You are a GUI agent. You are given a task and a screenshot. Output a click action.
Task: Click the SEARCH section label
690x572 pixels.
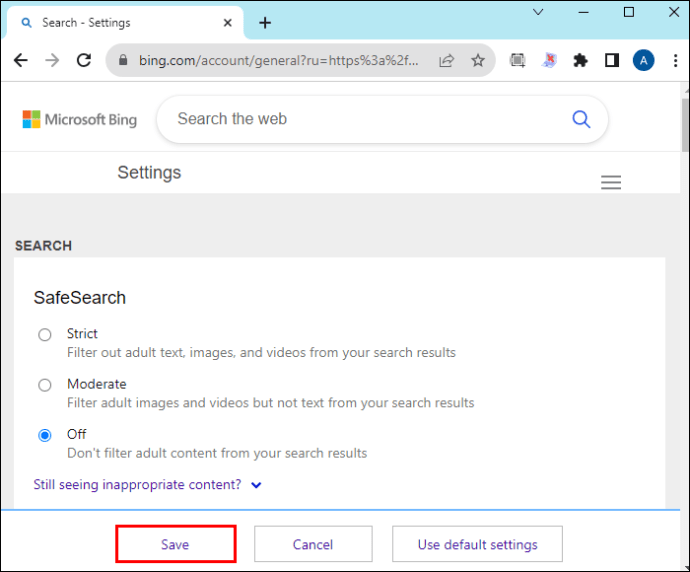(x=44, y=246)
